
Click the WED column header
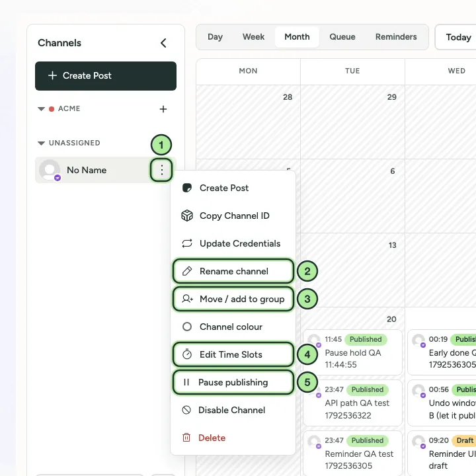456,71
